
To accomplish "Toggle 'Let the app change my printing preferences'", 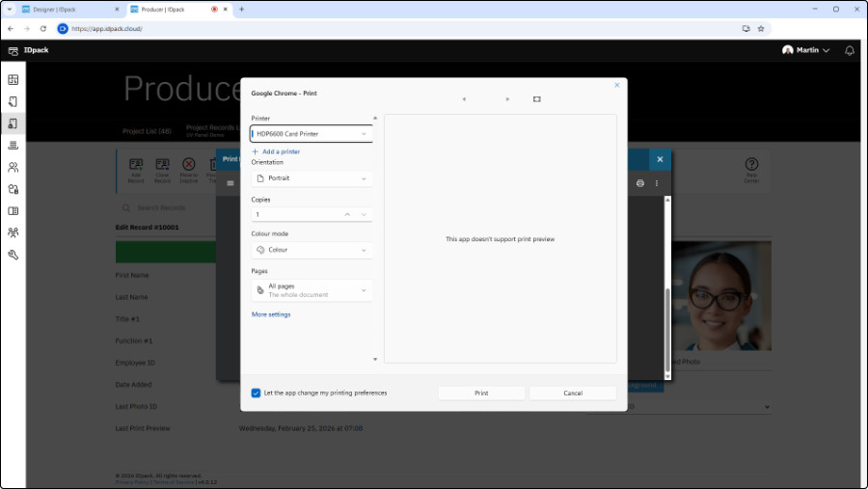I will [256, 393].
